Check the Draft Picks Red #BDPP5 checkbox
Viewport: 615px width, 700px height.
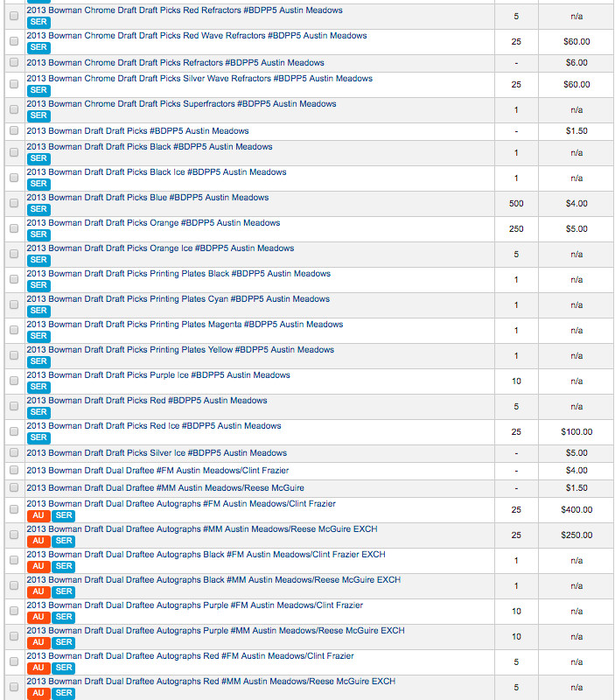click(x=14, y=406)
